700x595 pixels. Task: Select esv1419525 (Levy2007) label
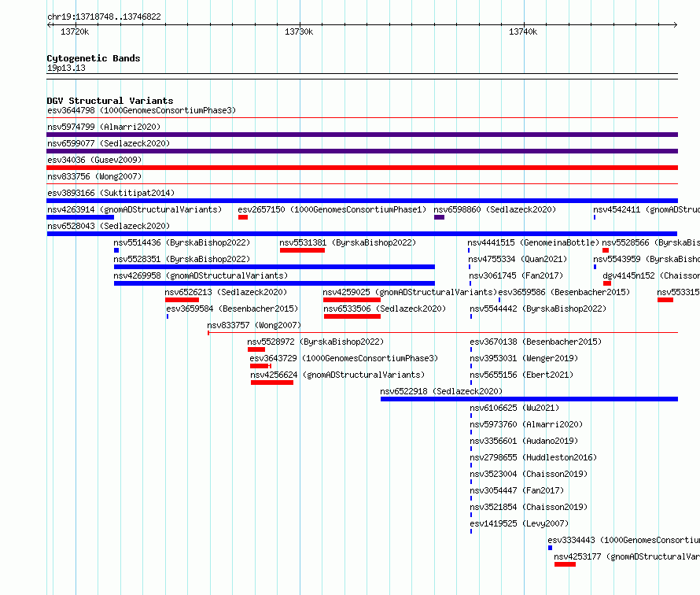point(519,523)
